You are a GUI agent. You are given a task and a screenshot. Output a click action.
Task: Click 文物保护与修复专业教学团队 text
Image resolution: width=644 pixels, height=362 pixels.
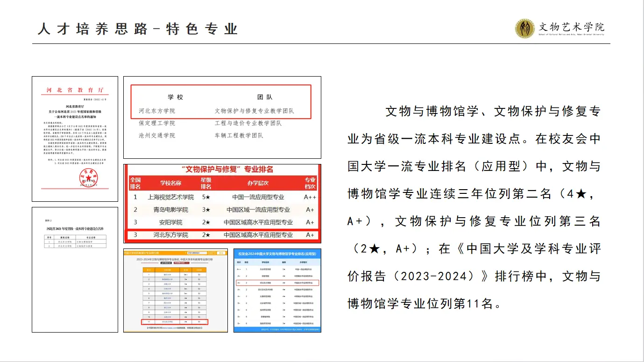point(255,111)
